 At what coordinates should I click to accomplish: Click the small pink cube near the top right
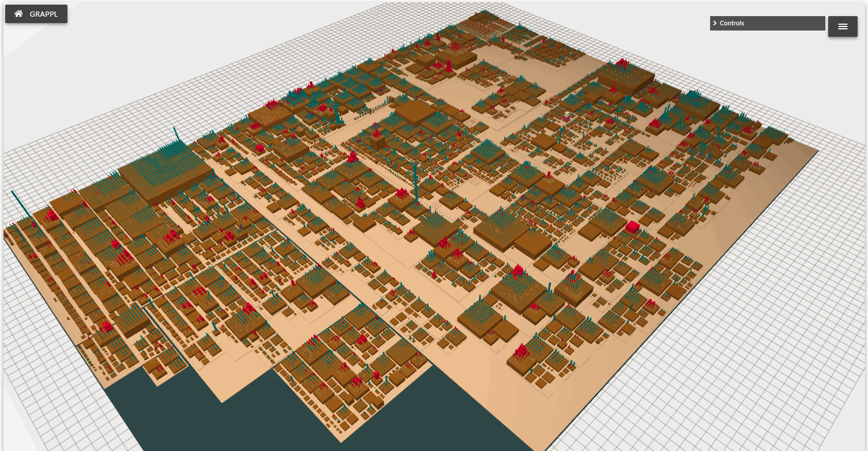pos(567,118)
